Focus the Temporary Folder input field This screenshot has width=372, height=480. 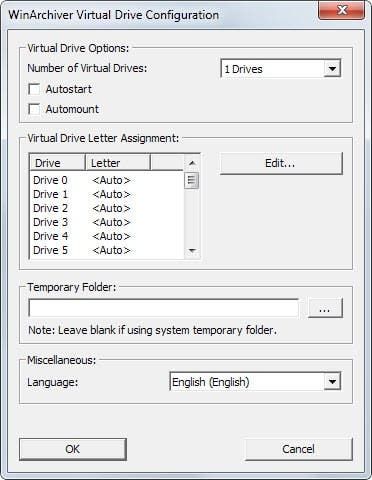click(164, 308)
